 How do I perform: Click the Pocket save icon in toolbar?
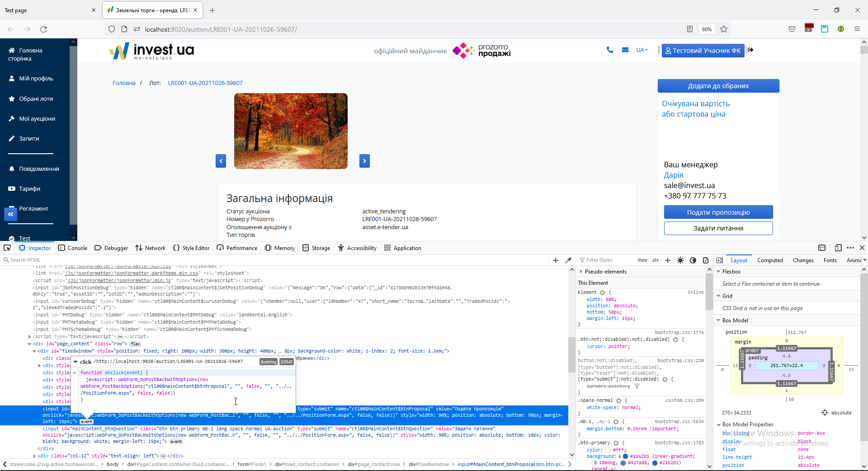tap(792, 29)
